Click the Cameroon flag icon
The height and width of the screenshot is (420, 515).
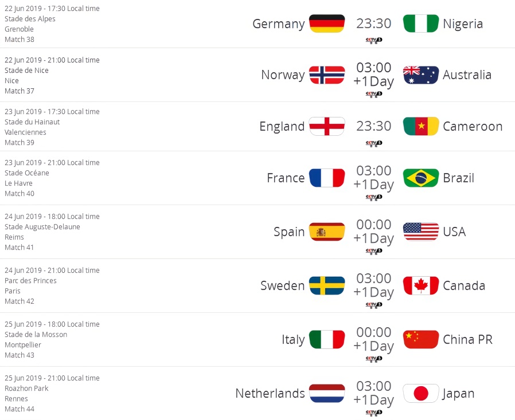[x=421, y=126]
